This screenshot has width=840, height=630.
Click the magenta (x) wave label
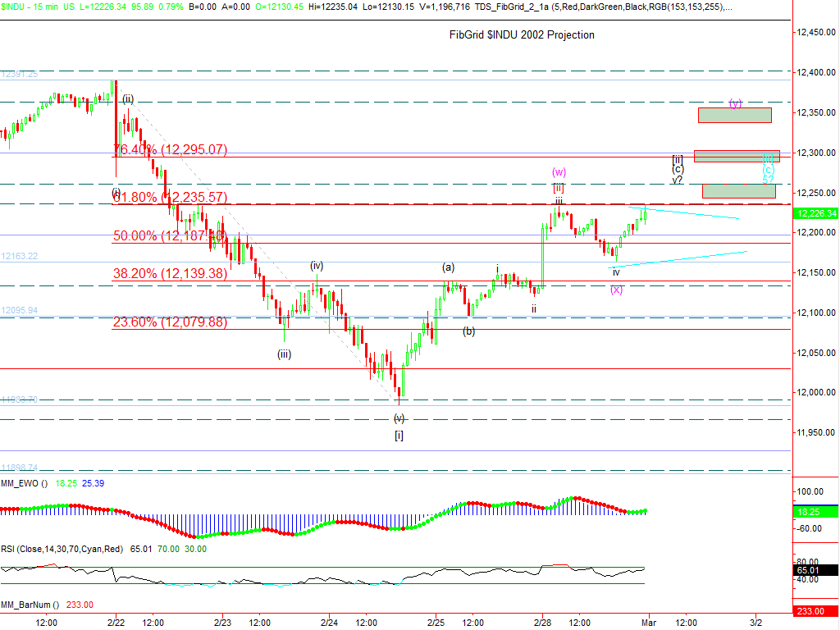tap(616, 289)
